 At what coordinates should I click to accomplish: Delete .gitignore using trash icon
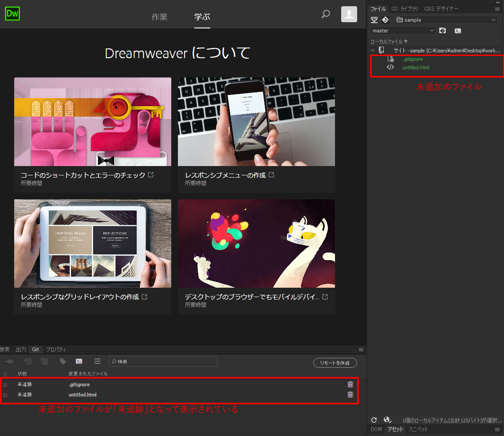(350, 384)
